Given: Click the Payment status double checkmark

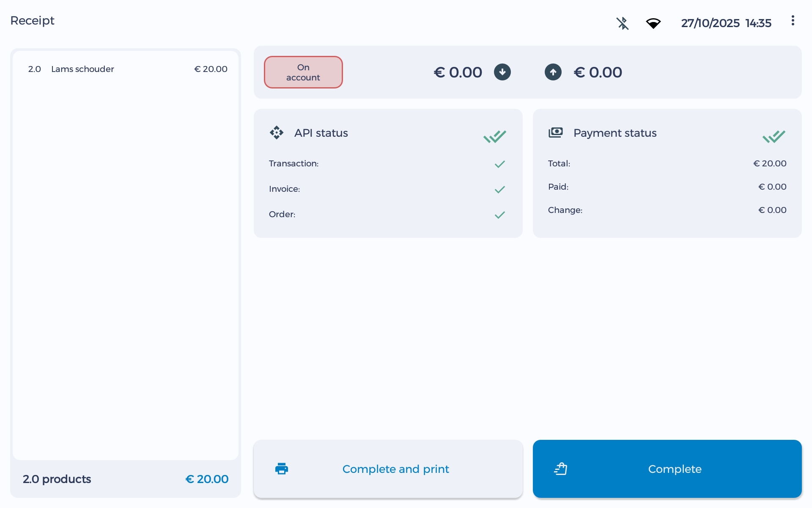Looking at the screenshot, I should [x=774, y=136].
